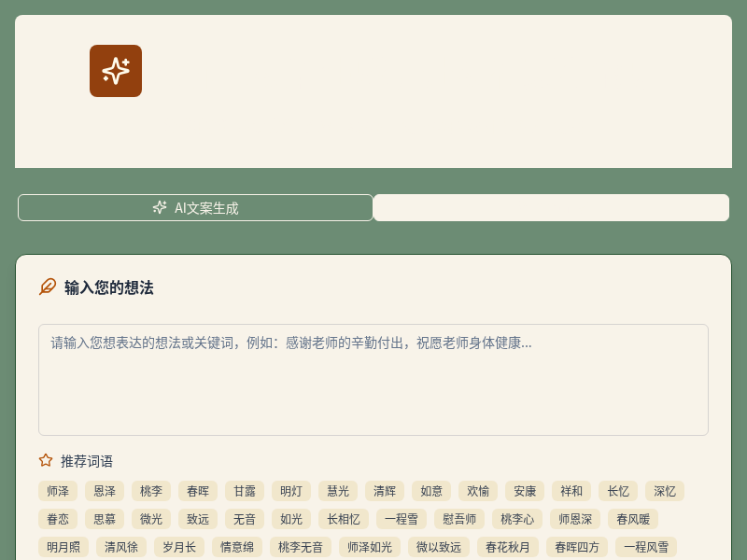Viewport: 747px width, 560px height.
Task: Choose the 长相忆 suggested phrase
Action: click(344, 519)
